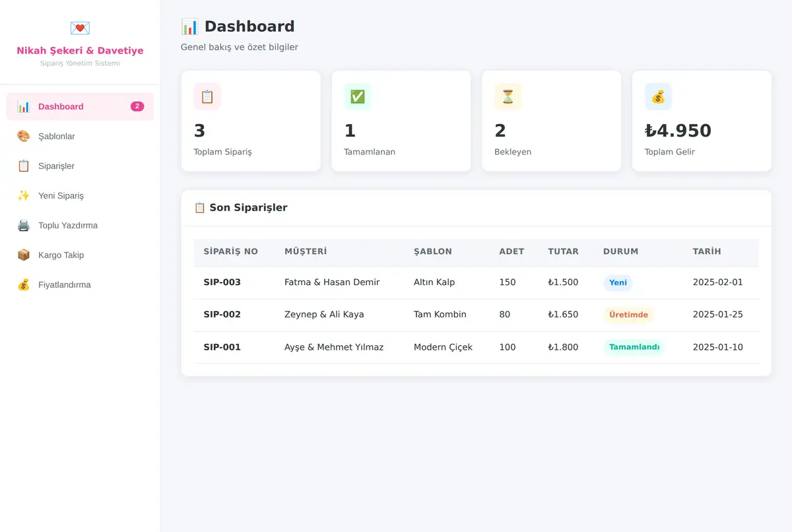Click customer name Zeynep & Ali Kaya
Image resolution: width=792 pixels, height=532 pixels.
click(324, 315)
